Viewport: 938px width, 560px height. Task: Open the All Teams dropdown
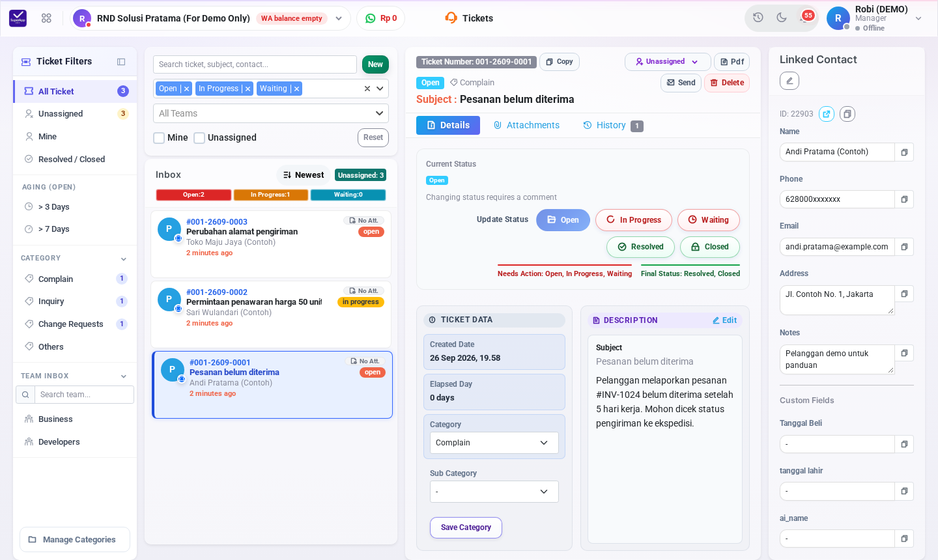[271, 113]
